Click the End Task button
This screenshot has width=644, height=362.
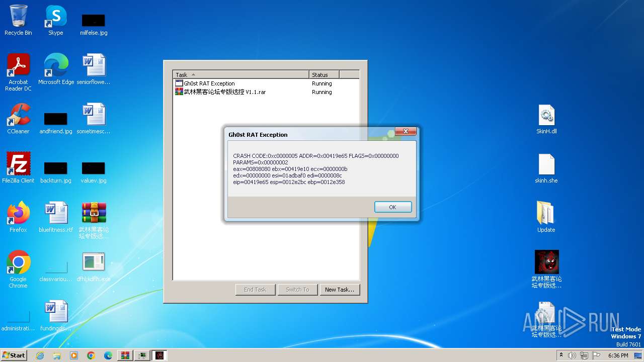(255, 290)
